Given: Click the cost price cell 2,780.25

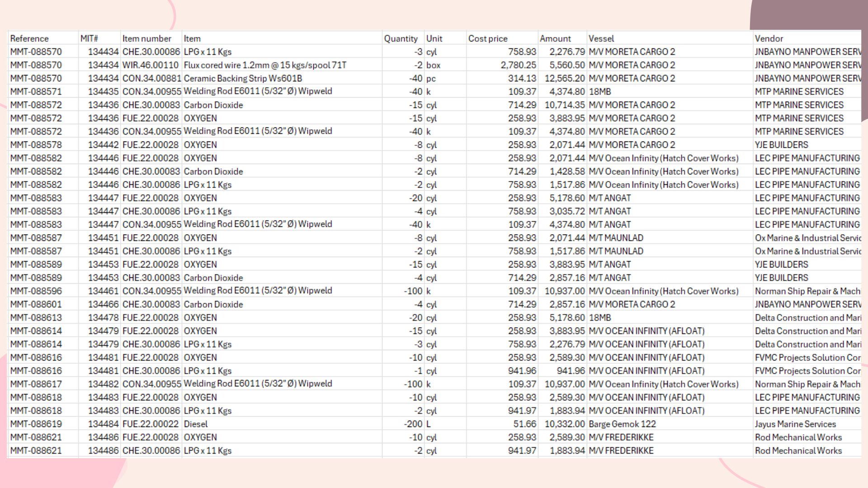Looking at the screenshot, I should [x=518, y=65].
